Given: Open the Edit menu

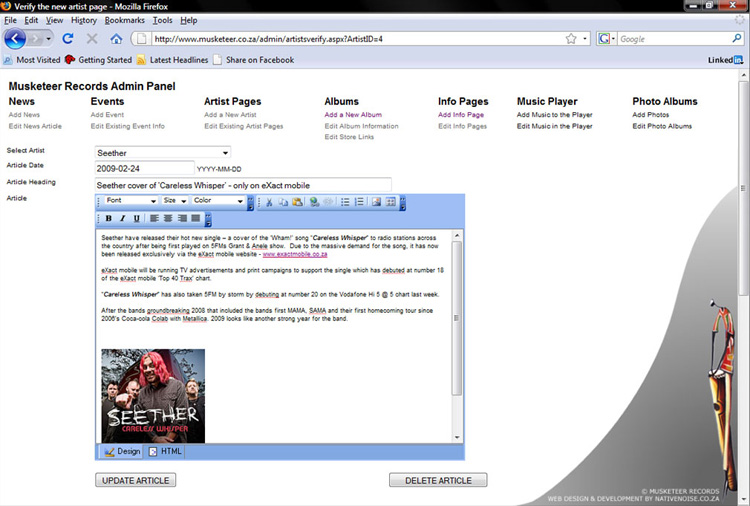Looking at the screenshot, I should (x=31, y=20).
